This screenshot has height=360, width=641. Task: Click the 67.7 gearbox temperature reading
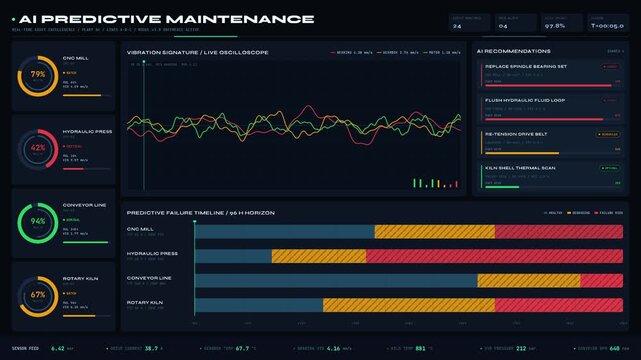[242, 349]
